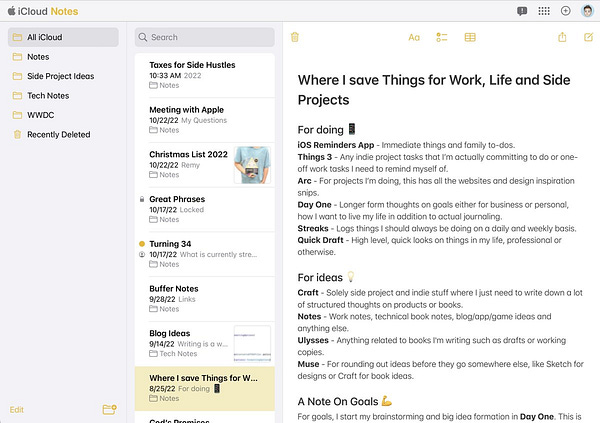Click the bold 'Things 3' text

click(x=315, y=157)
